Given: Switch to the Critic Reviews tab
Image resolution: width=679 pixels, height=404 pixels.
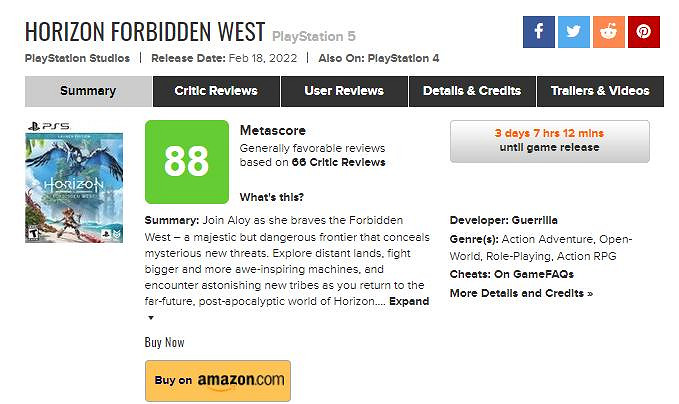Looking at the screenshot, I should pyautogui.click(x=216, y=91).
